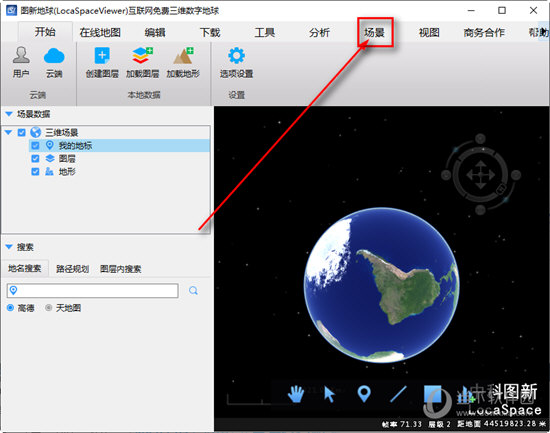Open the 开始 ribbon tab

45,32
